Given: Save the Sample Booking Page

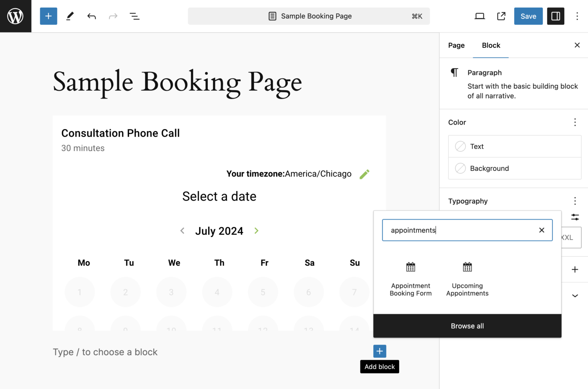Looking at the screenshot, I should [x=528, y=16].
